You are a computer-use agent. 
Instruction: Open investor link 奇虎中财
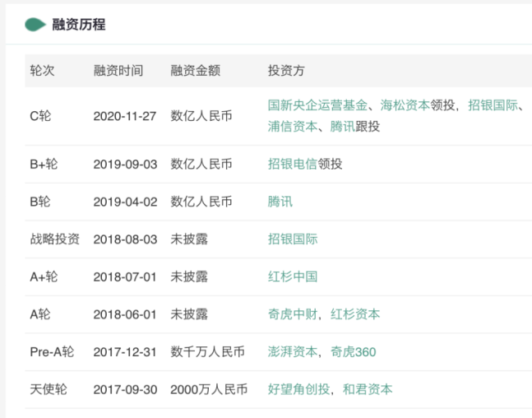(x=293, y=314)
